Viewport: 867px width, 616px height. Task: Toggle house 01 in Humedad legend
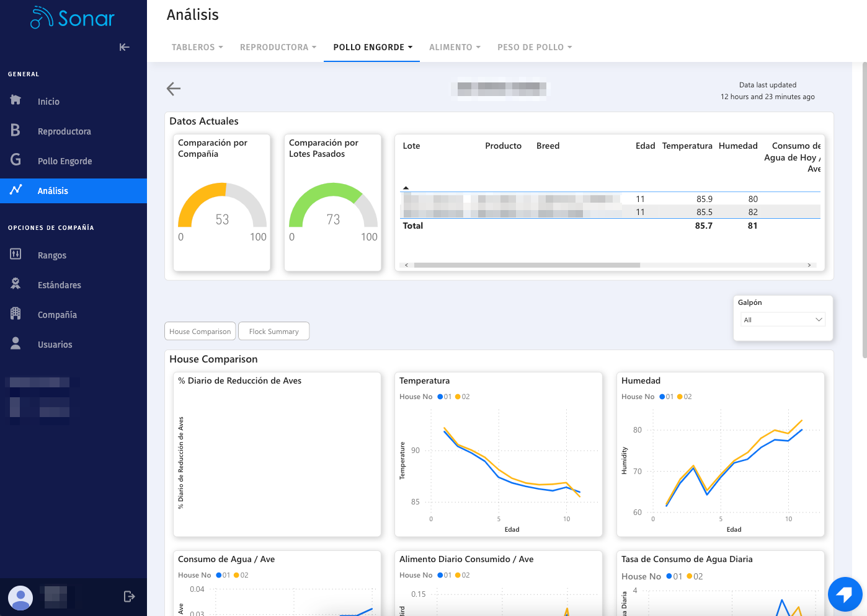point(667,397)
